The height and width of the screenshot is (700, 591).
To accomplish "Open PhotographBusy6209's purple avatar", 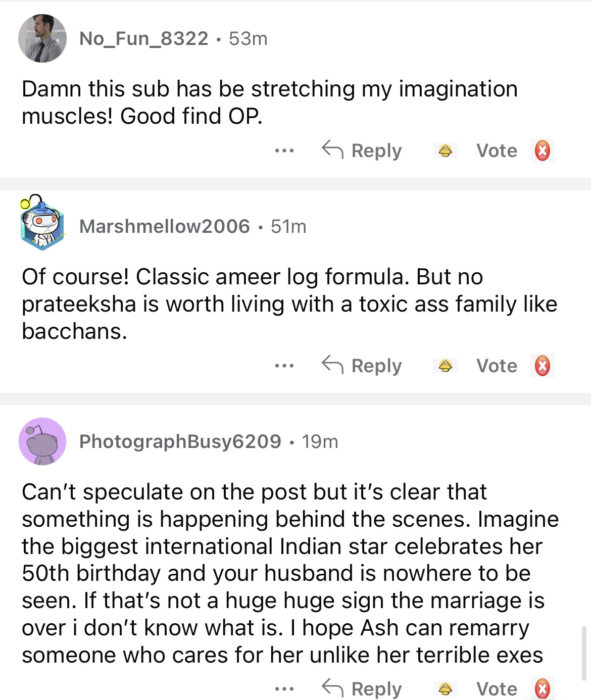I will click(x=42, y=441).
